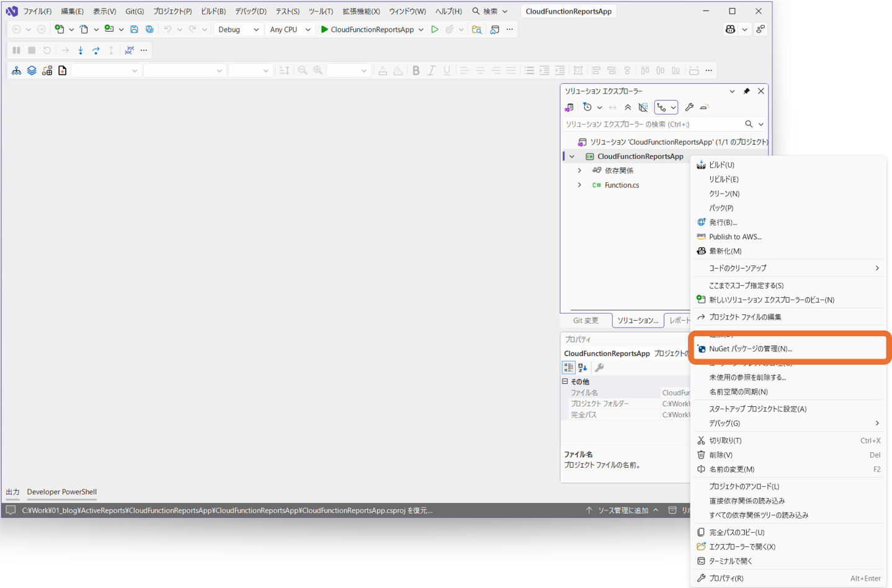The width and height of the screenshot is (892, 588).
Task: Click the Step Over debug icon
Action: pos(96,50)
